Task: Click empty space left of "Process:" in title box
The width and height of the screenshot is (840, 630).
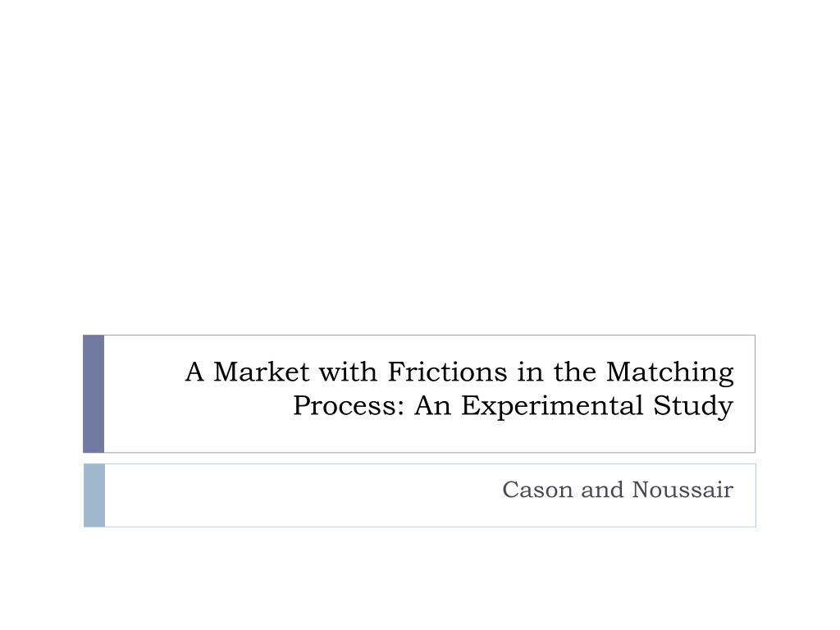Action: tap(199, 405)
